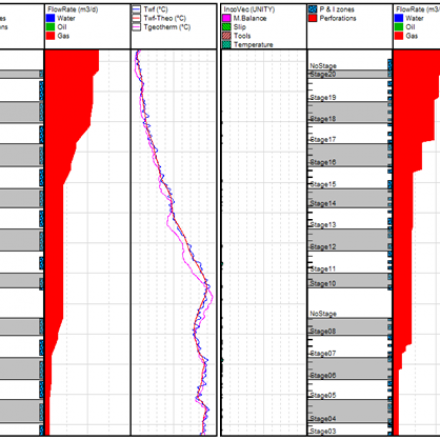
Task: Select the 'Oil' text beside the Twf track
Action: (62, 27)
